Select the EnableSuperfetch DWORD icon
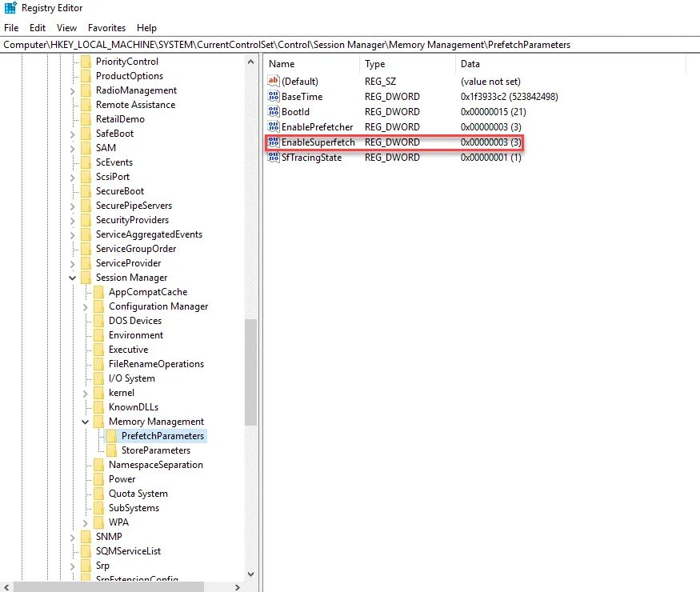This screenshot has width=700, height=592. [274, 142]
